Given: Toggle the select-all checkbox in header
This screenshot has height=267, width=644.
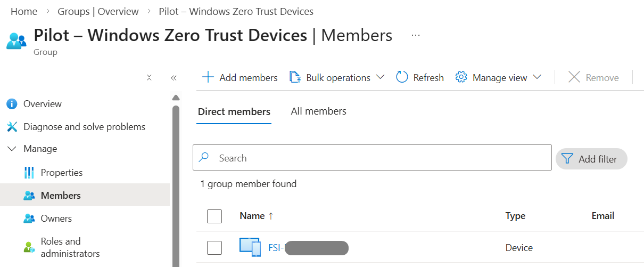Looking at the screenshot, I should pos(214,216).
